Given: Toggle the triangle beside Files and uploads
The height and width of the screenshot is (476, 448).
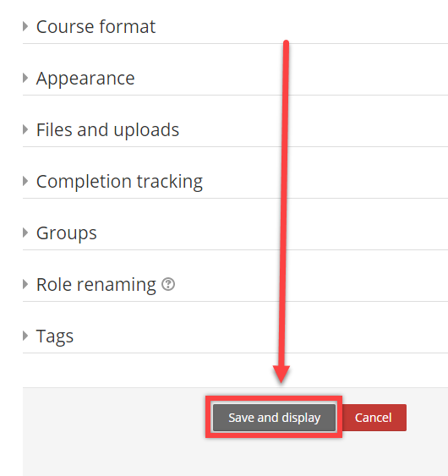Looking at the screenshot, I should pos(25,130).
